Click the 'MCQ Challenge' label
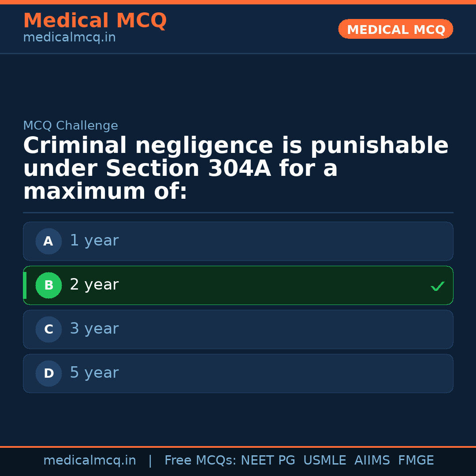476x476 pixels. click(x=71, y=126)
